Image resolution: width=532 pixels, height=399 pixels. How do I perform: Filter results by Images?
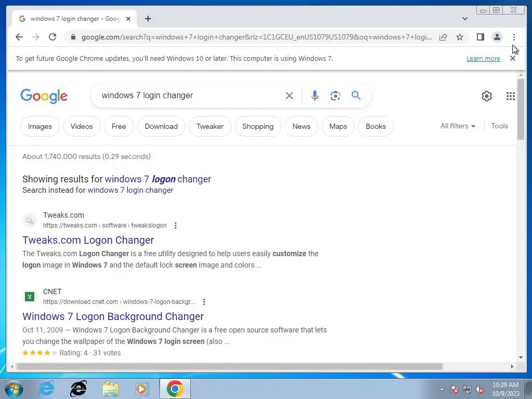click(x=39, y=126)
